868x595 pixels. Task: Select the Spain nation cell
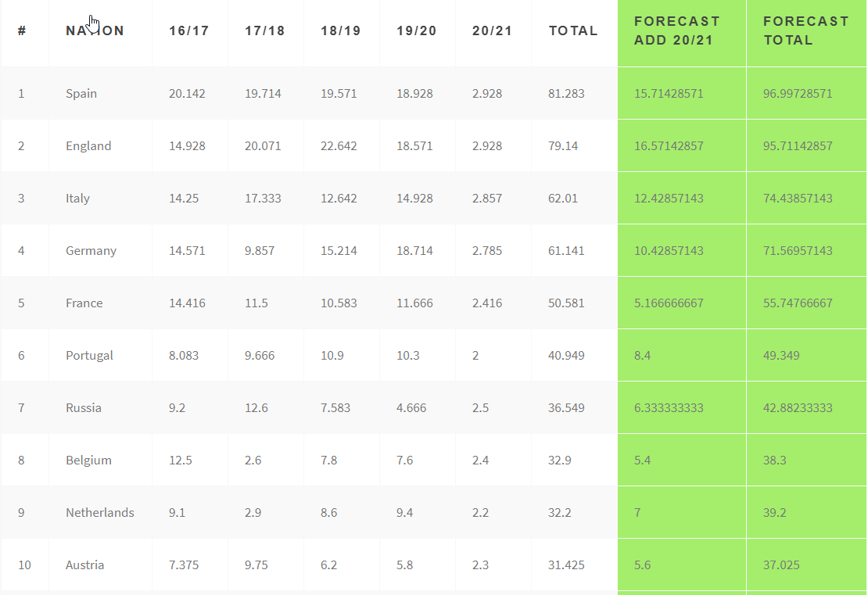81,94
